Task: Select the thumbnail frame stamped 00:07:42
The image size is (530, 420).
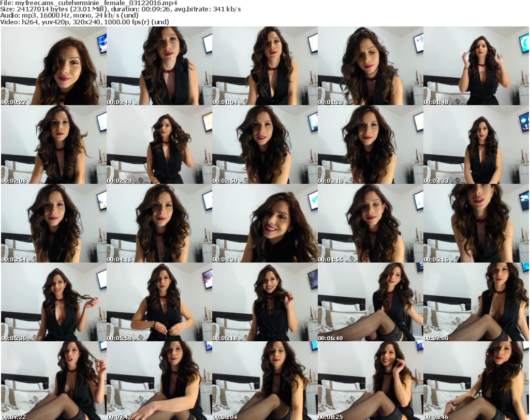Action: 159,381
